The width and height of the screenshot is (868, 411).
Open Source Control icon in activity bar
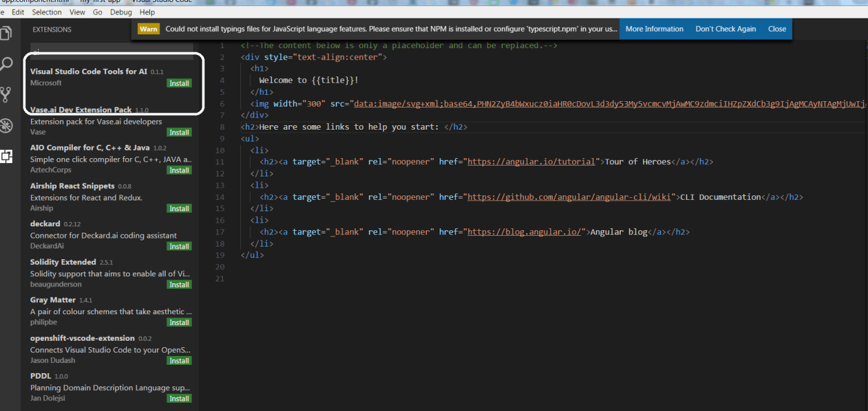[6, 94]
